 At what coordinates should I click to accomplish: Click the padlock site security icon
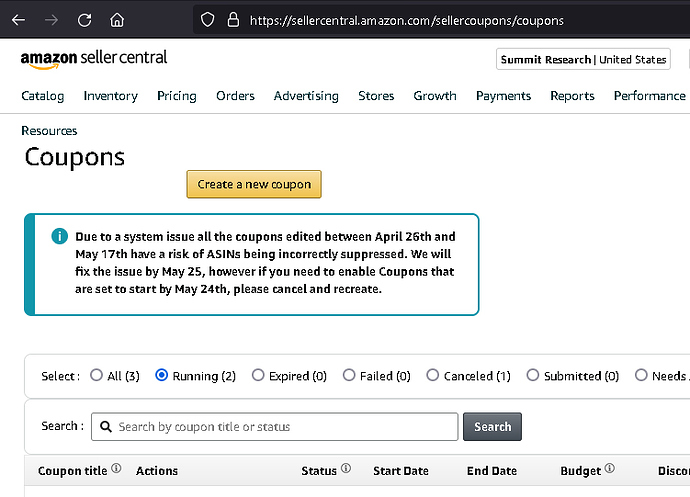coord(233,20)
